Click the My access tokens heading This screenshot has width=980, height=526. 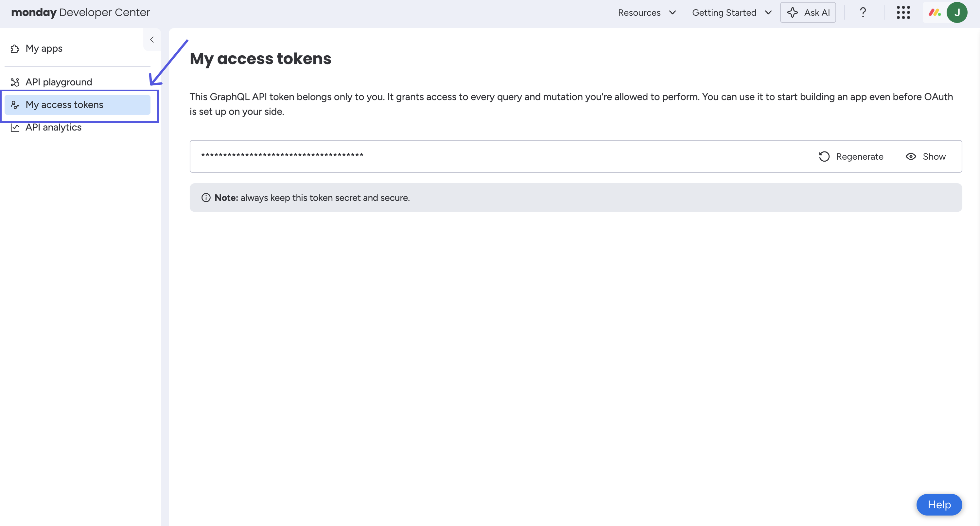260,59
